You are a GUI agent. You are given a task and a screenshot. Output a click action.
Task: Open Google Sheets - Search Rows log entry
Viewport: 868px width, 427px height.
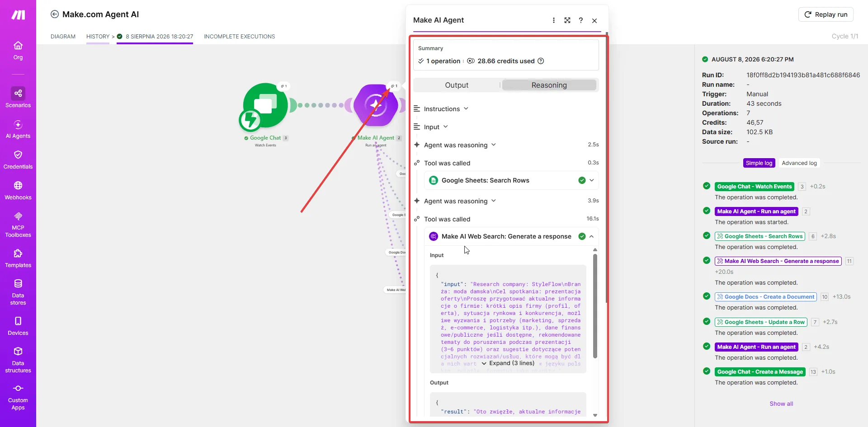point(760,236)
